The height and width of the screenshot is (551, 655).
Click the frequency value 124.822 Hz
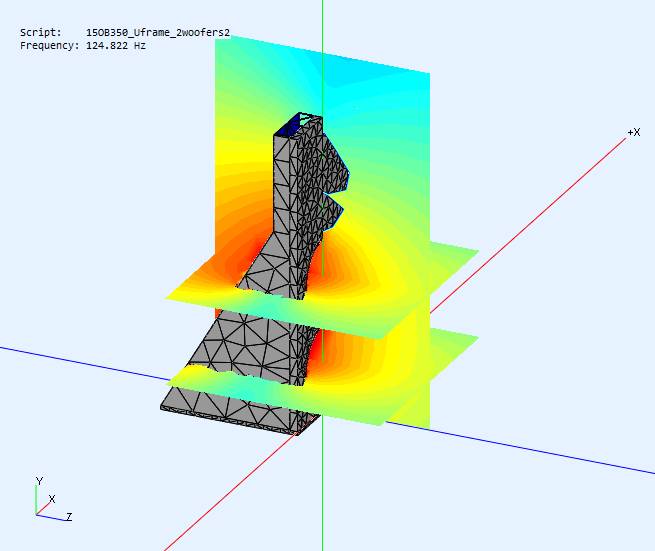(x=116, y=46)
